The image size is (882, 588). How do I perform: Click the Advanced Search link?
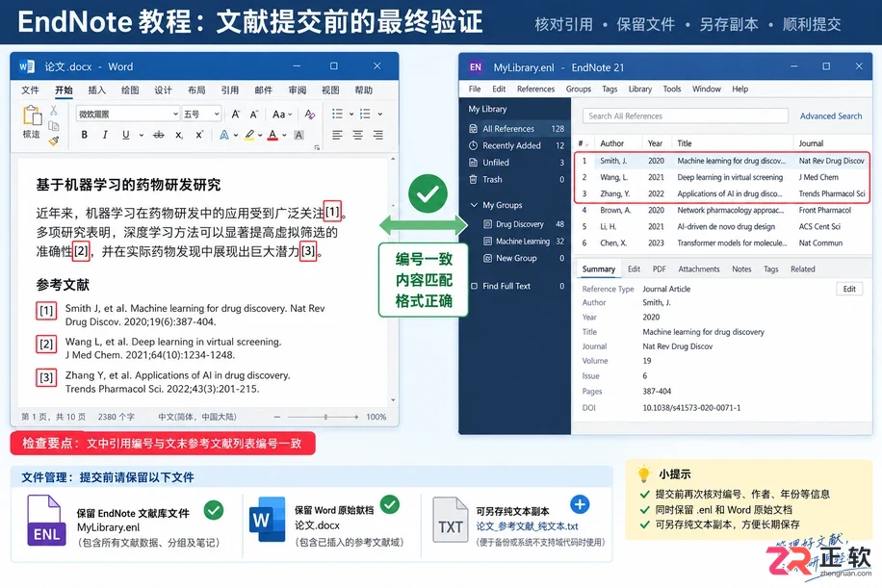pyautogui.click(x=831, y=115)
